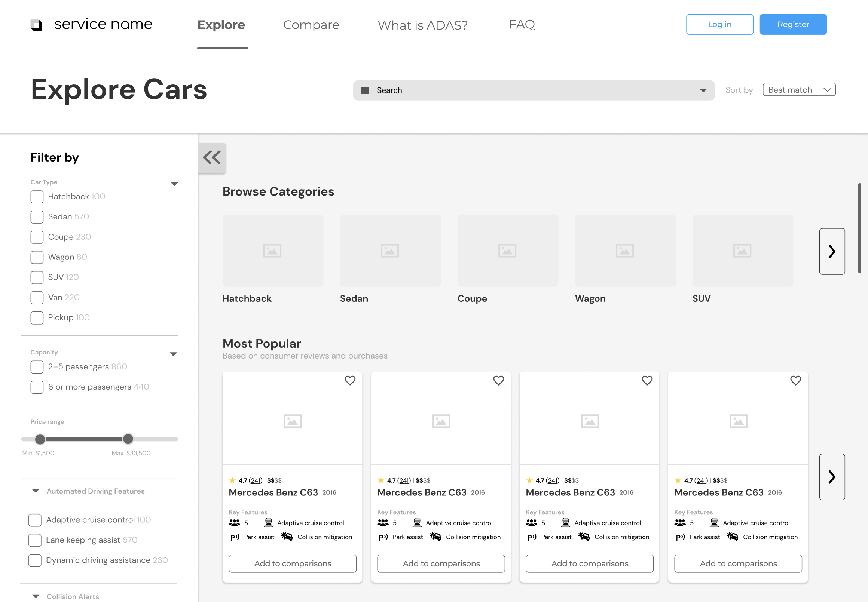Click the service name logo icon

36,25
